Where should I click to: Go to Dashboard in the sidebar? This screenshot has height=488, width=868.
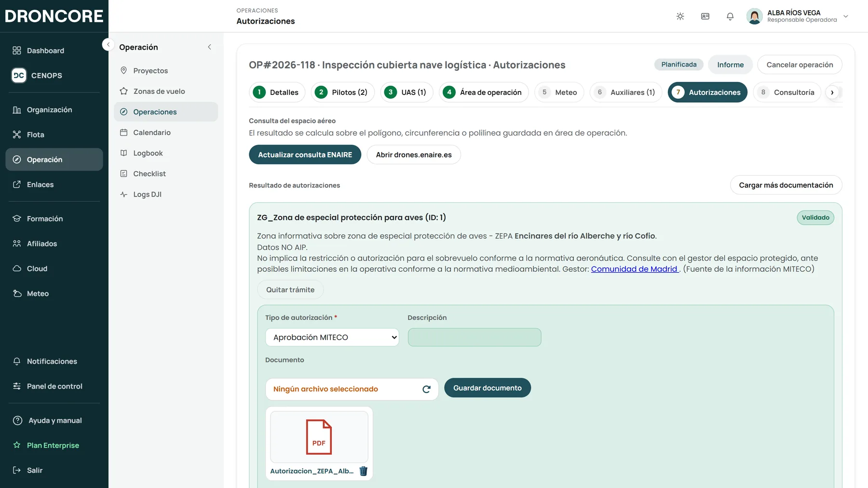click(x=54, y=51)
